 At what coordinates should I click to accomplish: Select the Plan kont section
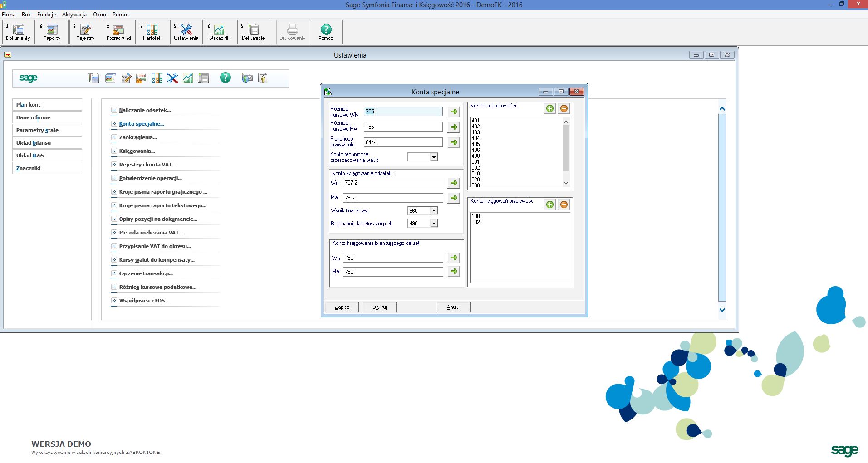[47, 105]
